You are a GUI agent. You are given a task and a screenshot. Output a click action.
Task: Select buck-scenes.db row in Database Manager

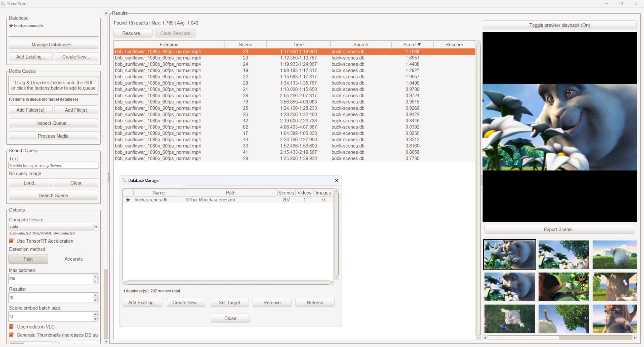point(228,200)
